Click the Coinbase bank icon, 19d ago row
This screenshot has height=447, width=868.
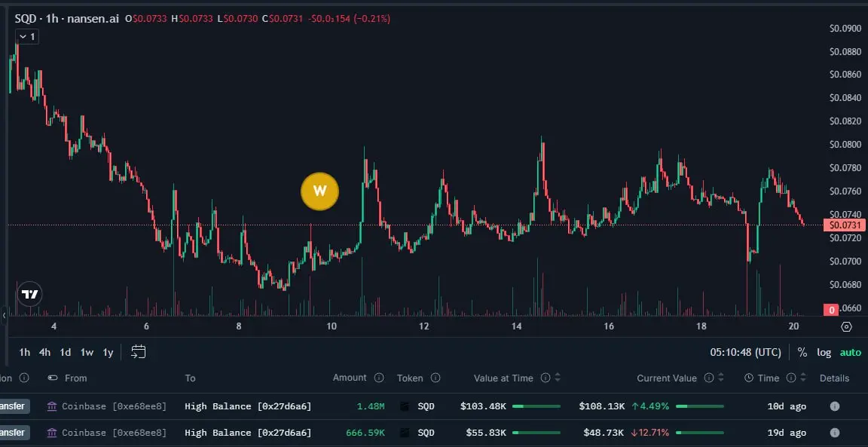pos(52,433)
